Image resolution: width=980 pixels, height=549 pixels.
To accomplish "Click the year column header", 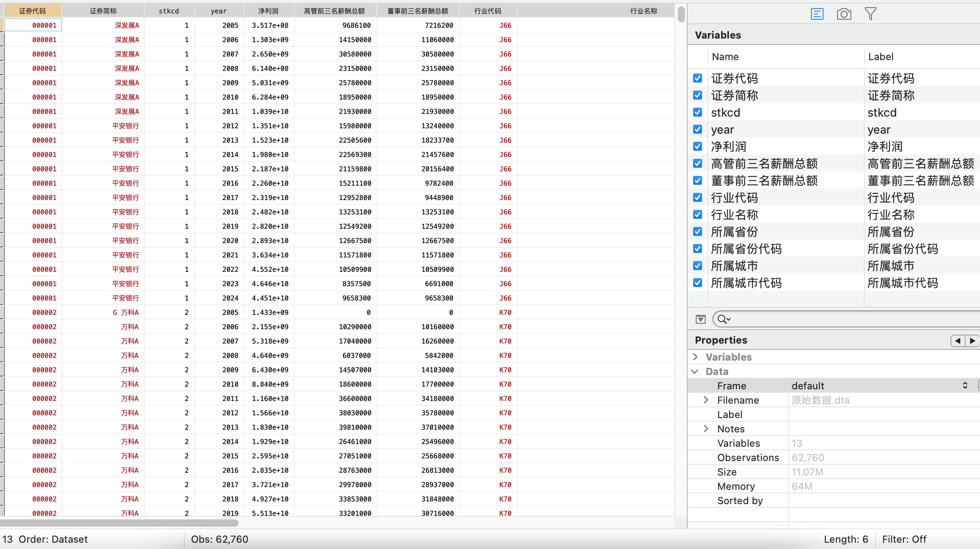I will tap(219, 11).
